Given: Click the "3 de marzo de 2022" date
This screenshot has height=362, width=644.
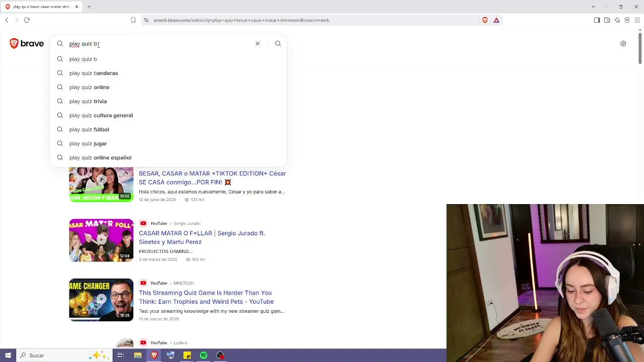Looking at the screenshot, I should tap(158, 259).
